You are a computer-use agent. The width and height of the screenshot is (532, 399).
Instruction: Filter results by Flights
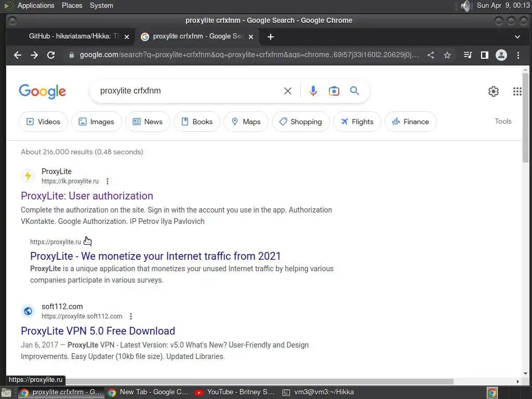point(357,122)
